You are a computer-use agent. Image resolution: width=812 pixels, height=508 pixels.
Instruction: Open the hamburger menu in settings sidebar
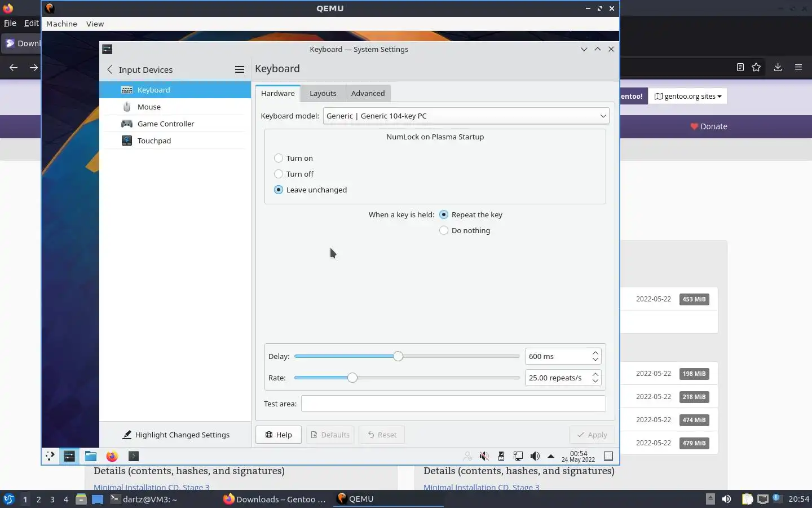click(x=240, y=69)
